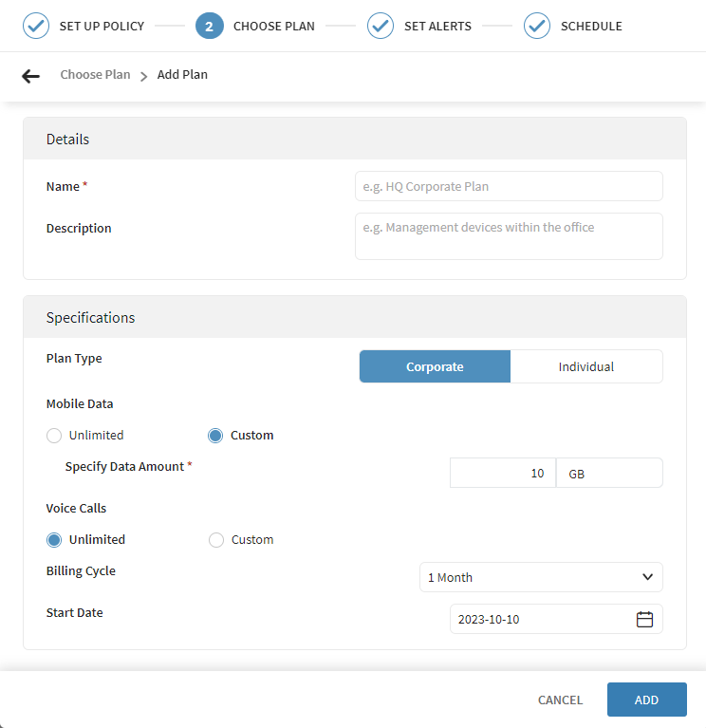
Task: Go to Choose Plan breadcrumb link
Action: (x=95, y=75)
